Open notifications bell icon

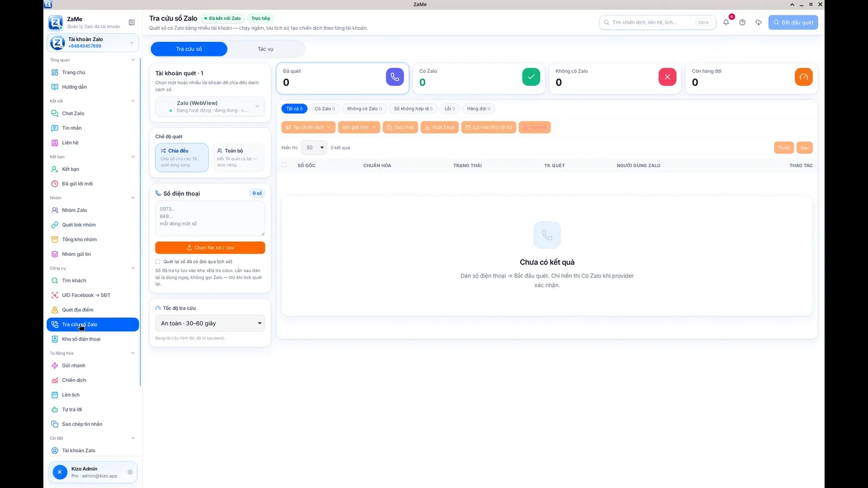[x=726, y=22]
